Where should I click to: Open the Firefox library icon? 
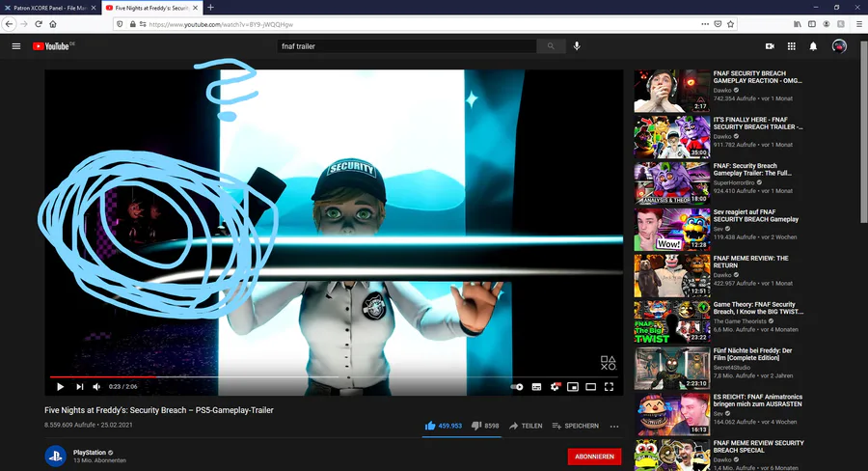point(798,24)
